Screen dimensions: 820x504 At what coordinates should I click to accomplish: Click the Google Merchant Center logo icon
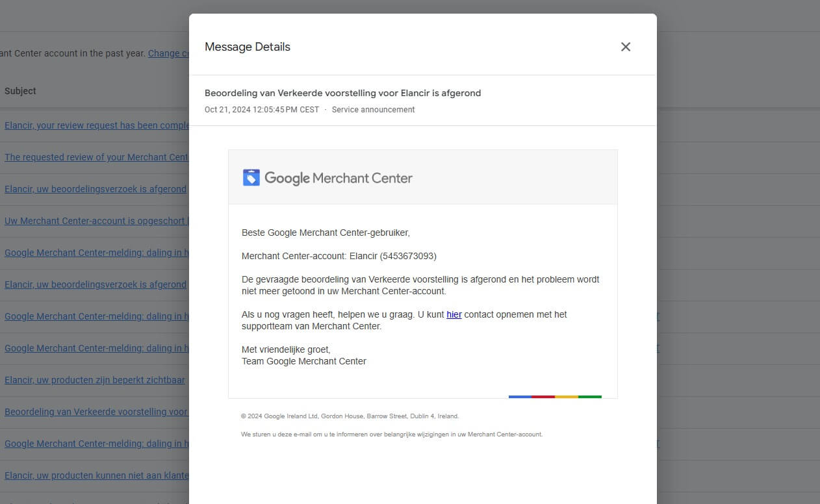click(251, 177)
